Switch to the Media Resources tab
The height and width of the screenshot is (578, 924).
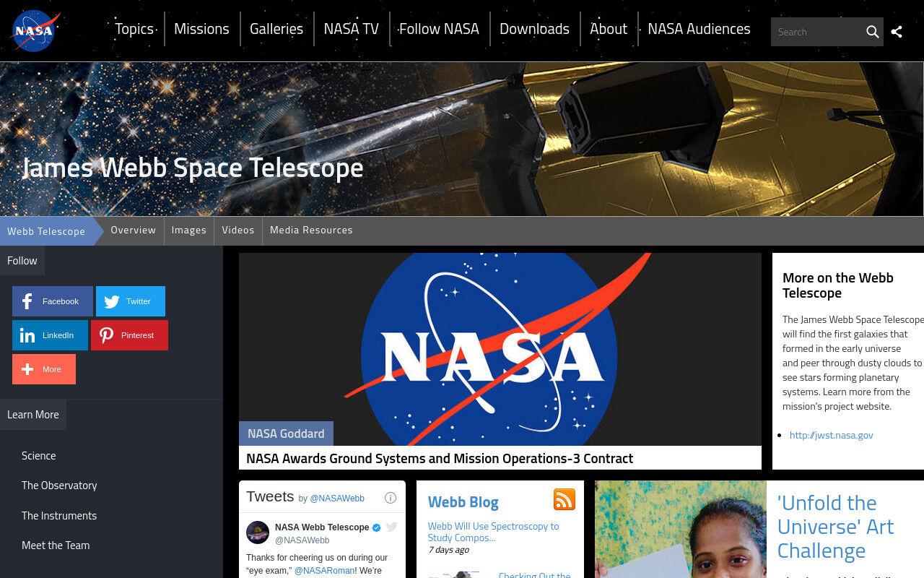(311, 230)
